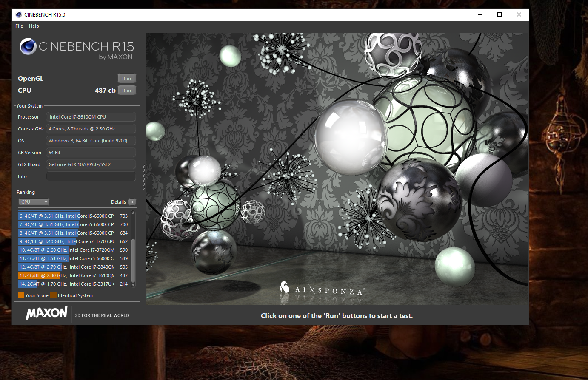The image size is (588, 380).
Task: Click the rendered benchmark scene image
Action: [337, 169]
